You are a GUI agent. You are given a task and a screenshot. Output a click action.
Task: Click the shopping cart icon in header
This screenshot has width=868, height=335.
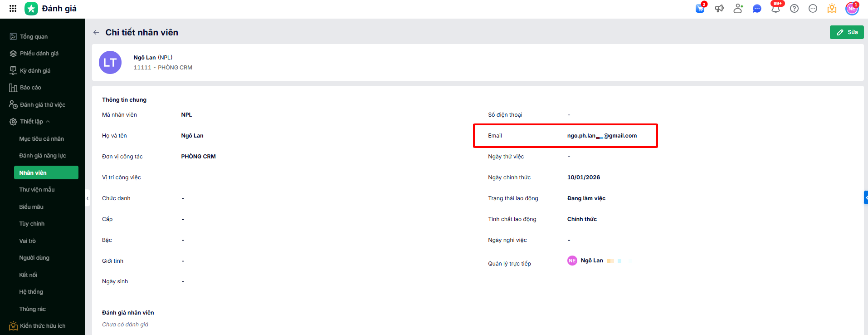tap(700, 9)
